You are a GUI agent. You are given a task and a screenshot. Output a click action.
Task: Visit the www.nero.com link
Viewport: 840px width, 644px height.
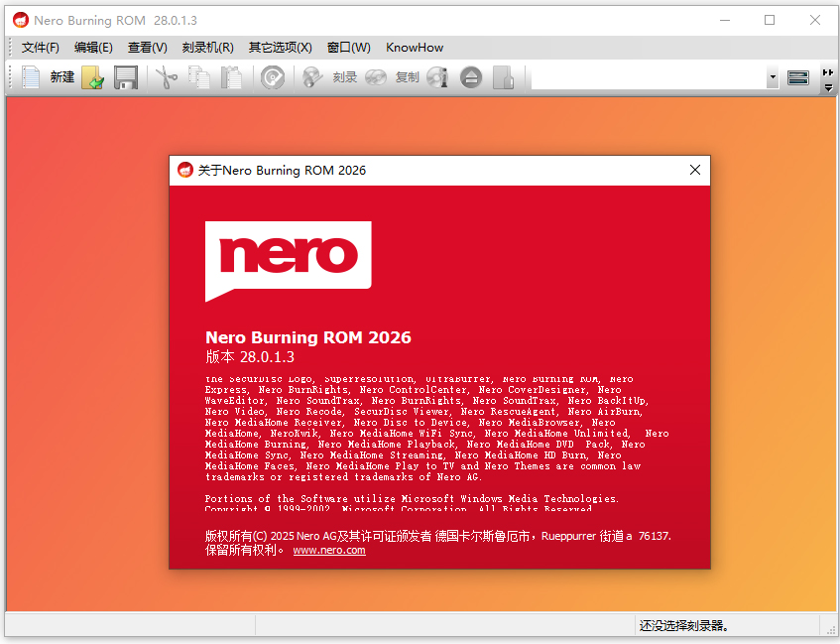pos(329,550)
